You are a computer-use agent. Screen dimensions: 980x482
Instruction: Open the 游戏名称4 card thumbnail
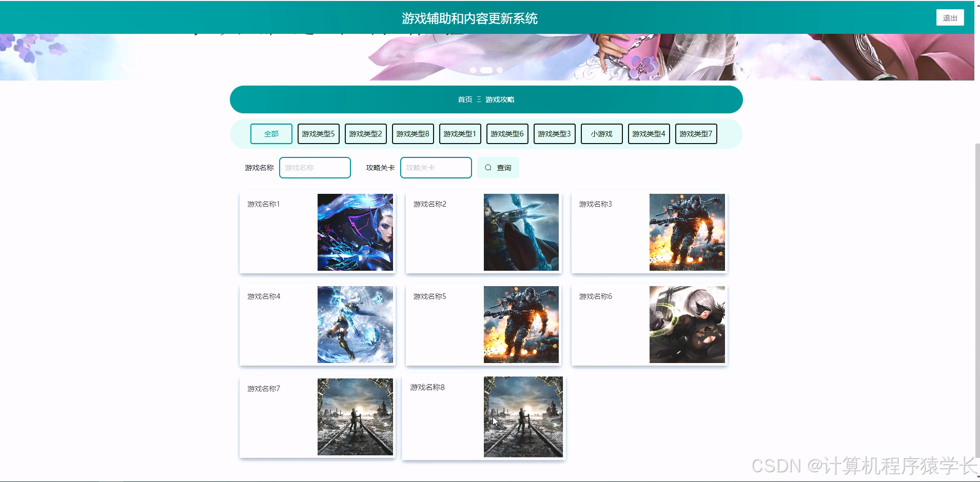coord(355,325)
